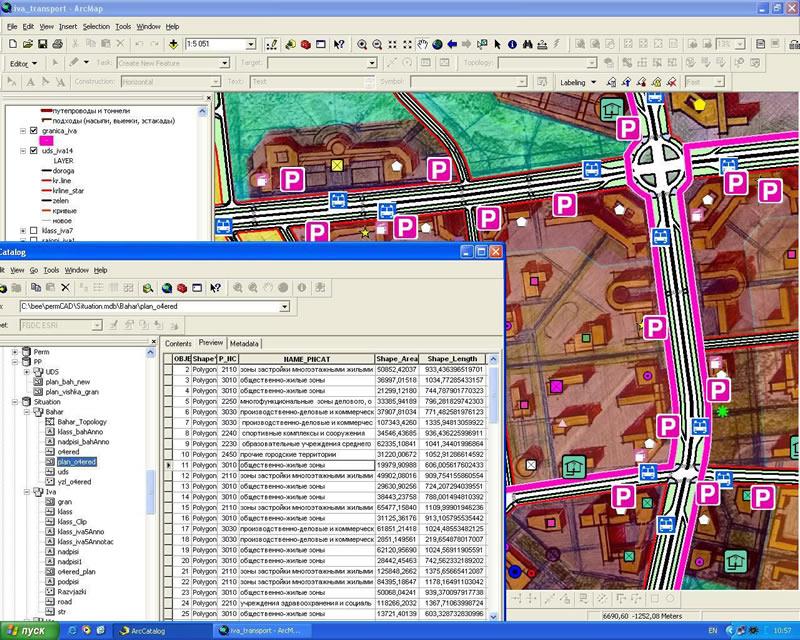Click the Find binoculars tool
The width and height of the screenshot is (800, 640).
point(527,45)
